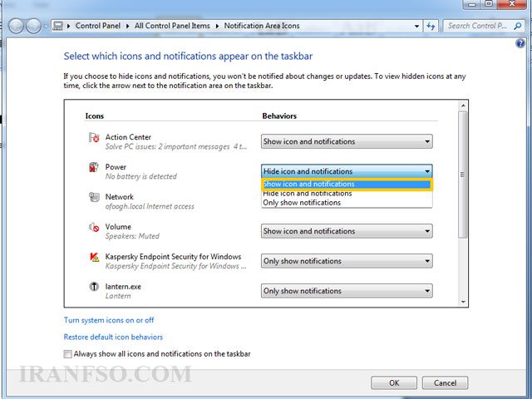Expand arrow after All Control Panel Items
Image resolution: width=532 pixels, height=399 pixels.
[217, 26]
